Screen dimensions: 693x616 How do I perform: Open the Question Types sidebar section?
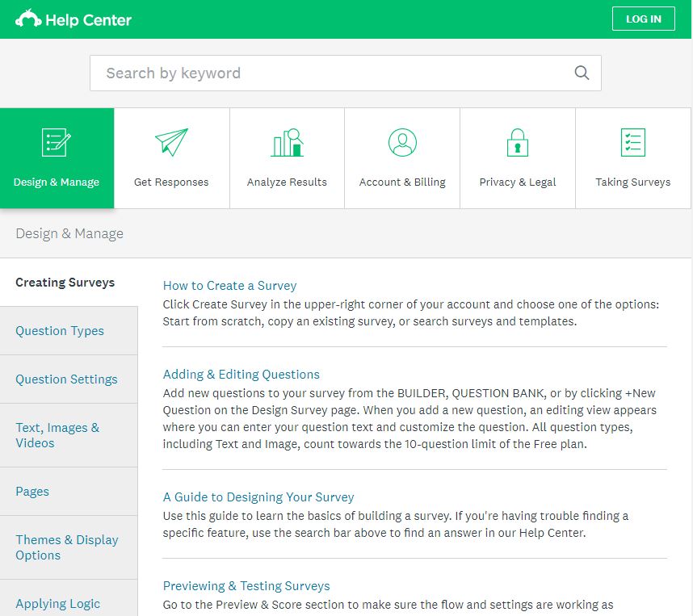pos(60,331)
